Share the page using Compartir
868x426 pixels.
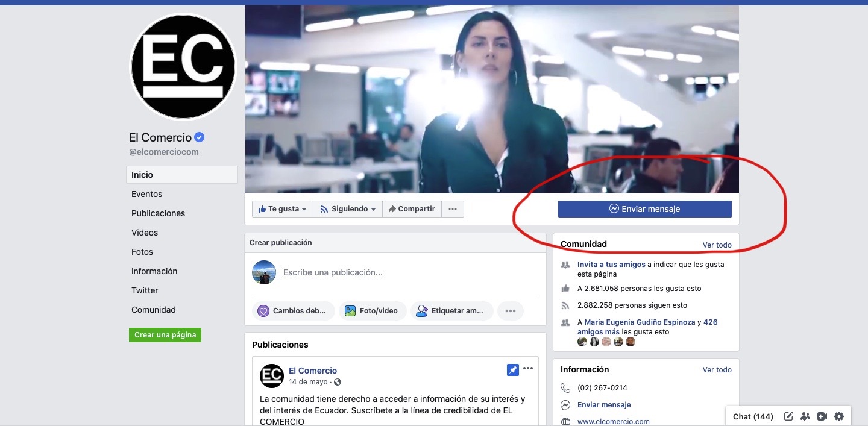coord(412,209)
